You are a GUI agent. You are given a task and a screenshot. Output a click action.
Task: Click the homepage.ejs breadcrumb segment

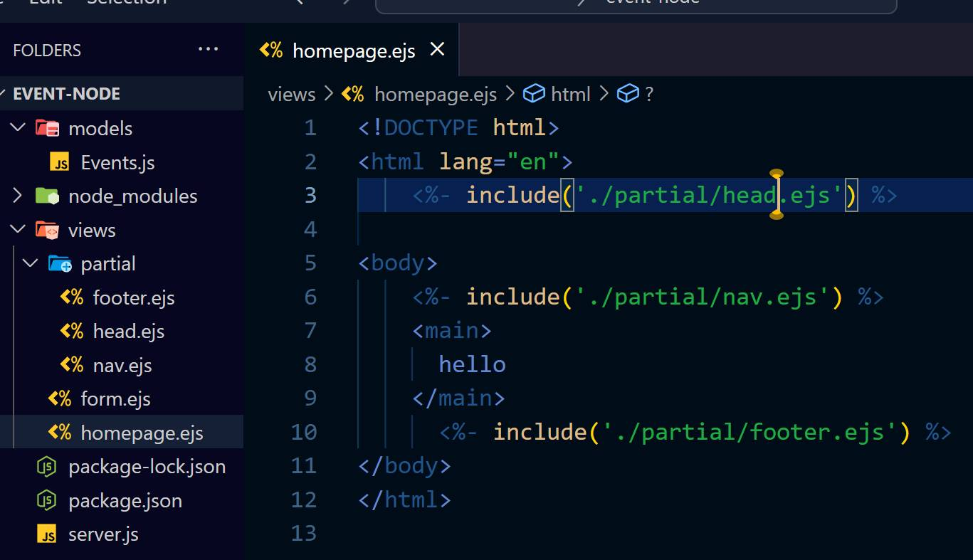point(436,94)
